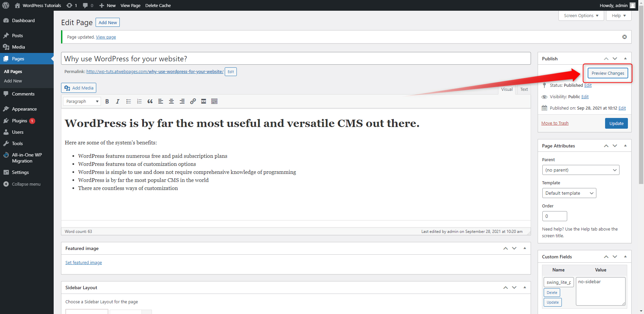Align text right
644x314 pixels.
click(182, 101)
